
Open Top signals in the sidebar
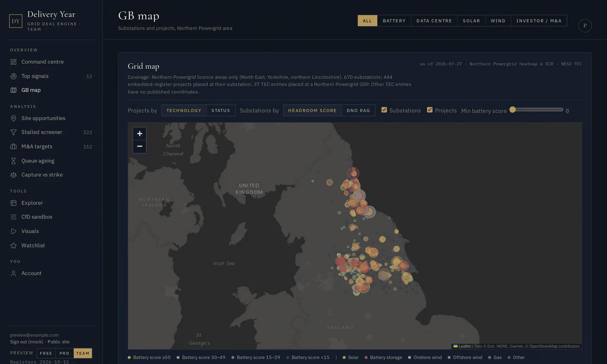(51, 76)
